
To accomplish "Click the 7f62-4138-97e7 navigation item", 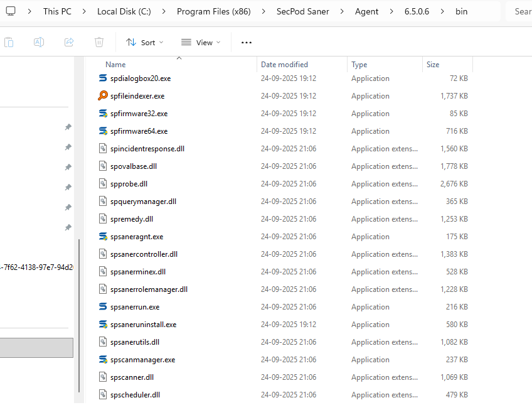I will click(36, 267).
